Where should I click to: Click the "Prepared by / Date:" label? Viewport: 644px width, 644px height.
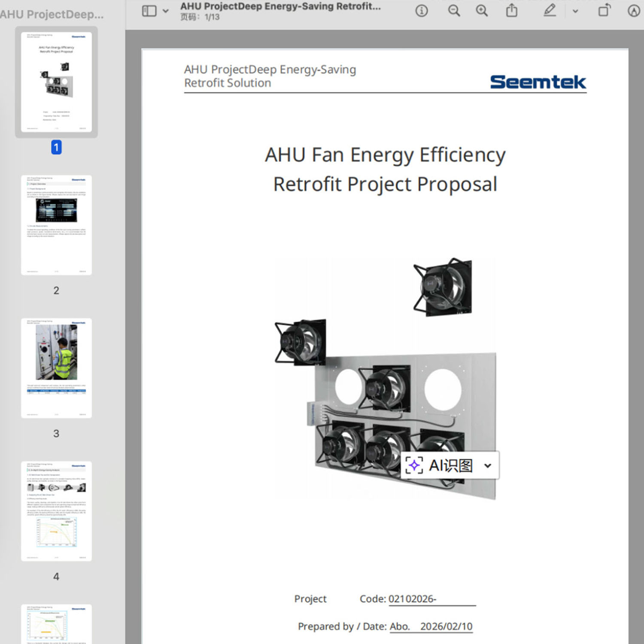point(342,626)
